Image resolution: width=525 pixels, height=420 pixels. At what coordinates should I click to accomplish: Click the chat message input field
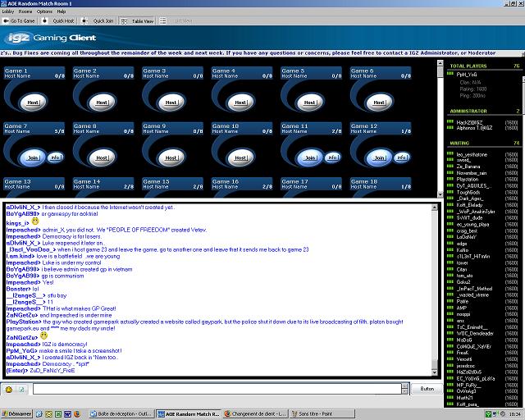pyautogui.click(x=217, y=389)
